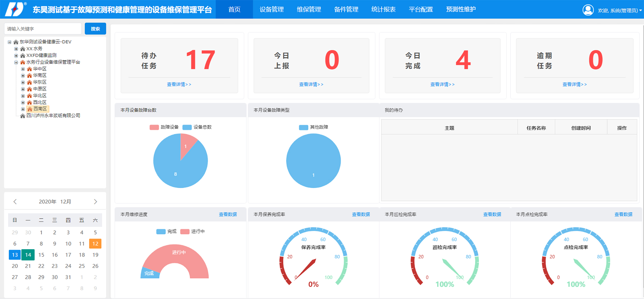The width and height of the screenshot is (644, 299).
Task: Expand the 华东区 tree node
Action: [23, 82]
